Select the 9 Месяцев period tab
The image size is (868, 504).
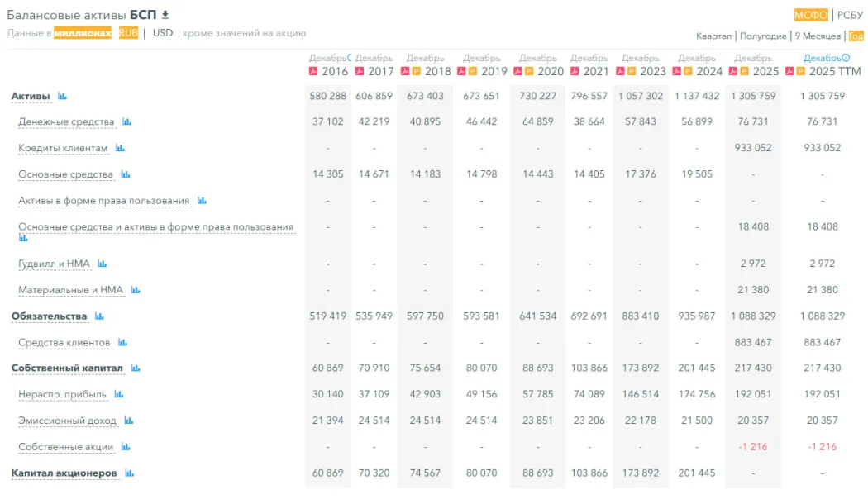click(x=818, y=36)
